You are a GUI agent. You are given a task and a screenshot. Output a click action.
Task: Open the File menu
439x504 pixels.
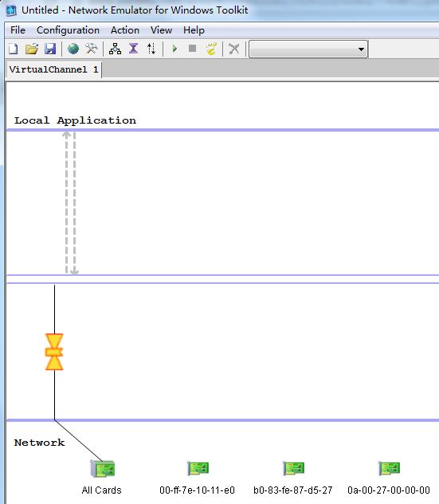click(x=18, y=30)
